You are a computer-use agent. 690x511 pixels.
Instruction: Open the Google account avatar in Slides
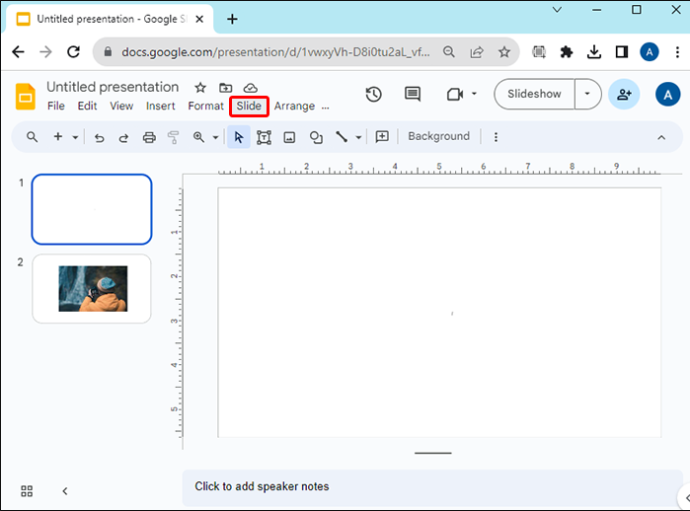click(x=668, y=94)
